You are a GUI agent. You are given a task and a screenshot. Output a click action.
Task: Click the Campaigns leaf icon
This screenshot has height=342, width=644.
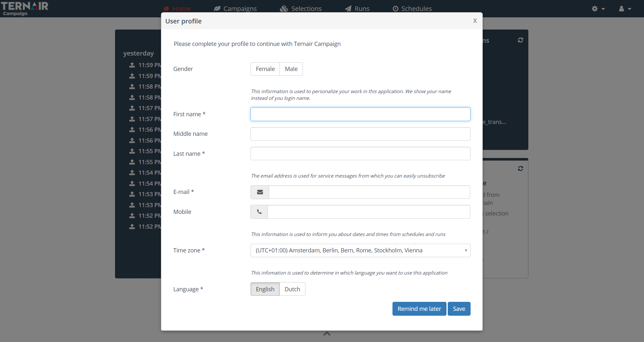(217, 9)
